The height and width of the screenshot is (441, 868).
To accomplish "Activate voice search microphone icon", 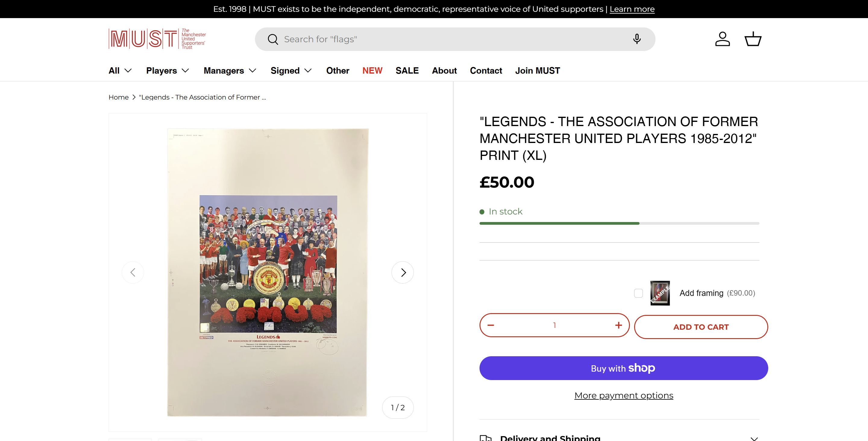I will (637, 39).
